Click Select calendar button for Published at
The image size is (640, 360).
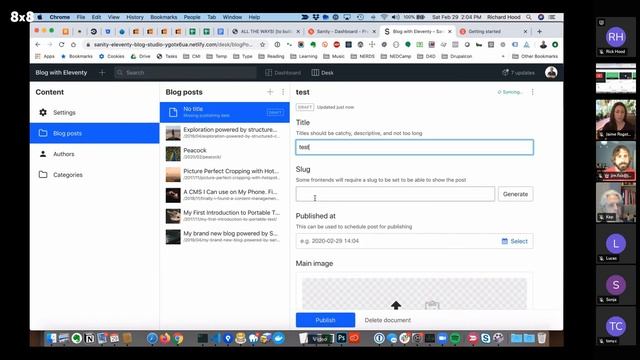click(515, 241)
